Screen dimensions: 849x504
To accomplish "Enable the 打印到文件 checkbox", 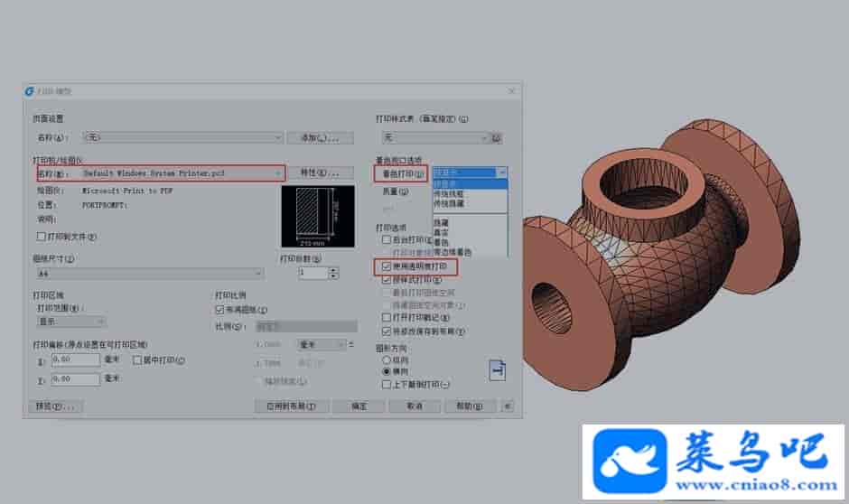I will point(41,236).
